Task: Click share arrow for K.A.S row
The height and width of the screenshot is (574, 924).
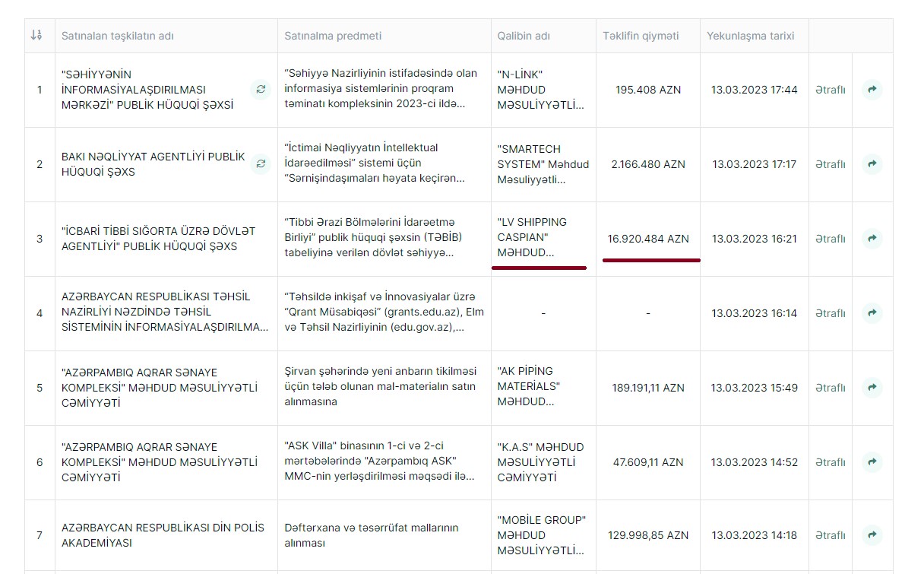Action: (872, 462)
